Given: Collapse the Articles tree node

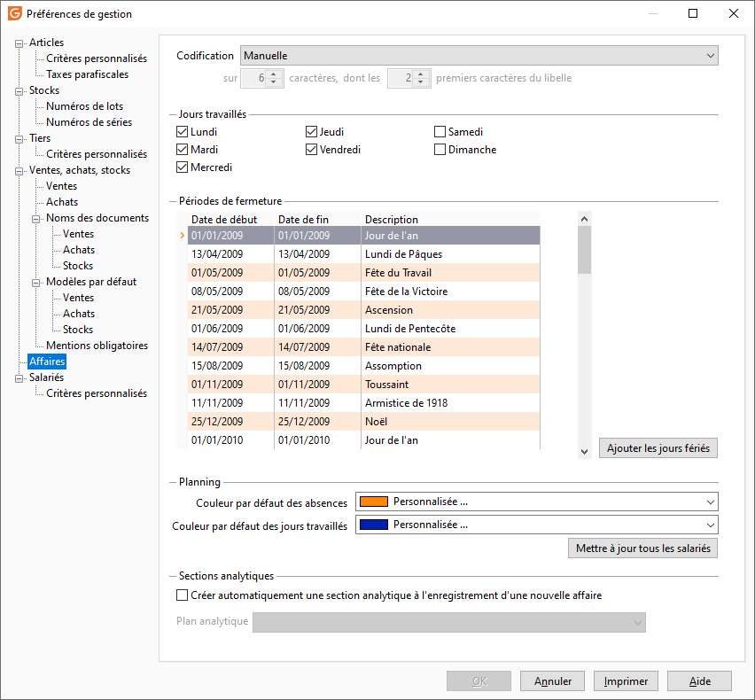Looking at the screenshot, I should point(19,43).
